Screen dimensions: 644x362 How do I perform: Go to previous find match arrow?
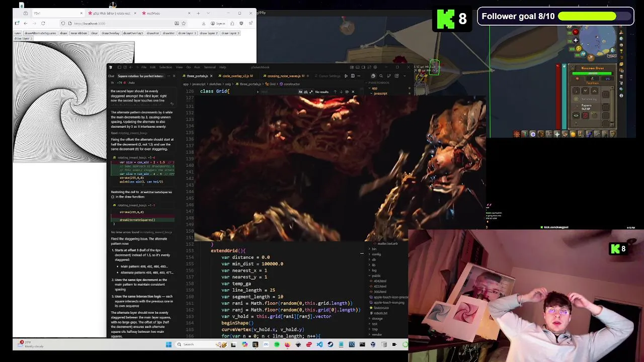point(335,92)
